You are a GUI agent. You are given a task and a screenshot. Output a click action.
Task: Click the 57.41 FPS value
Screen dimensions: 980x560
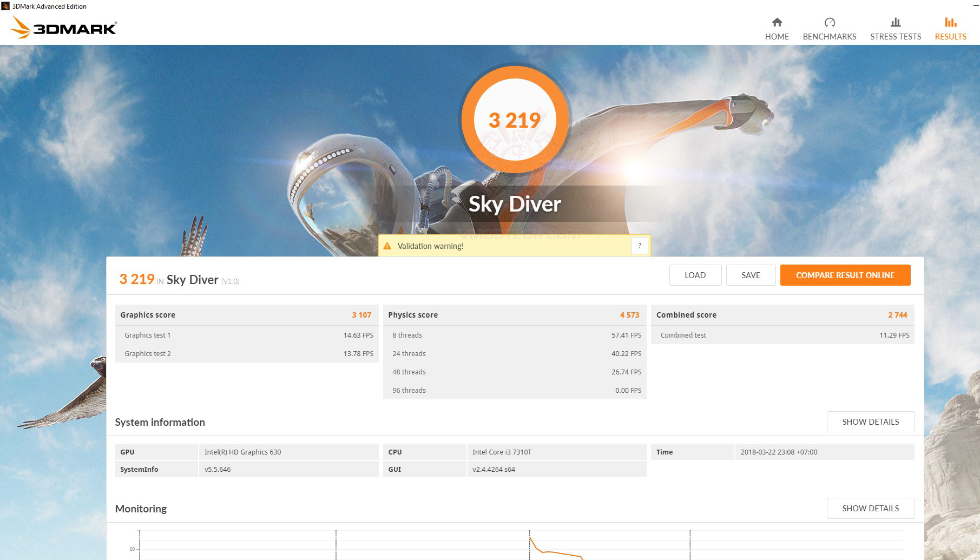tap(627, 335)
